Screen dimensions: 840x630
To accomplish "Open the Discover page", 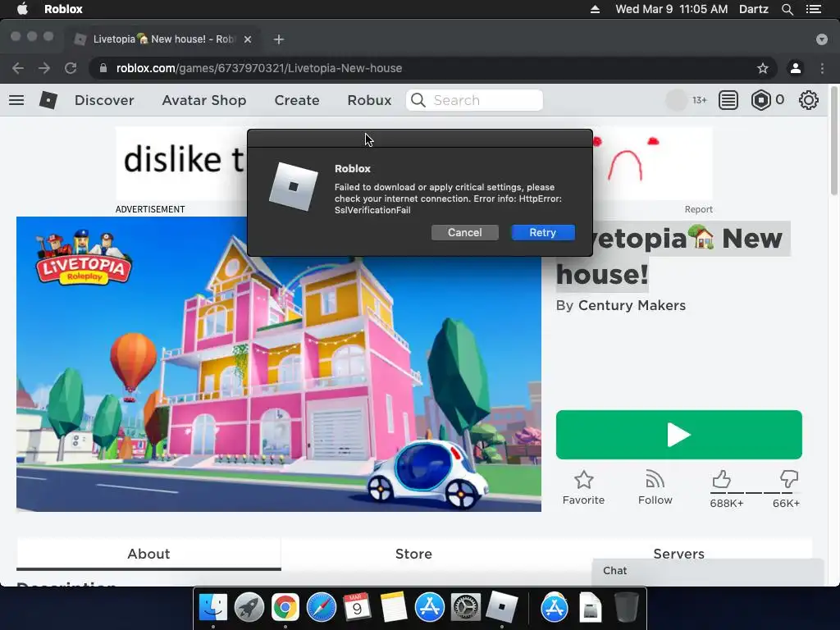I will (x=104, y=100).
